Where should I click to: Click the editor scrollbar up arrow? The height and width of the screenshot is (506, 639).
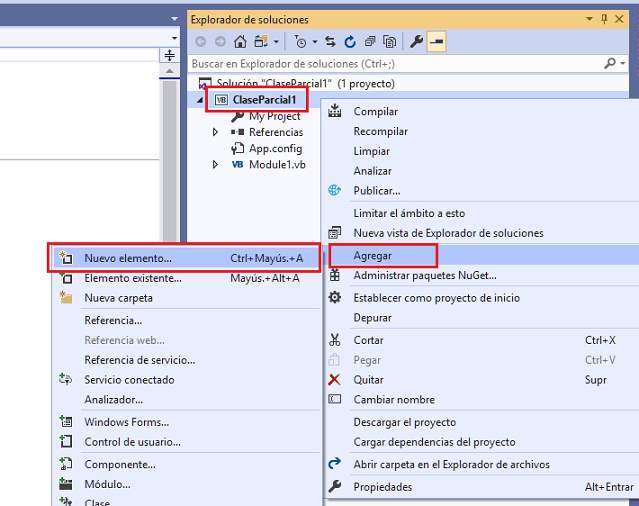coord(170,71)
